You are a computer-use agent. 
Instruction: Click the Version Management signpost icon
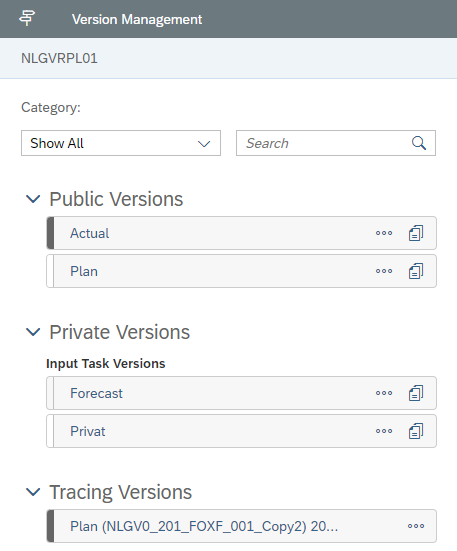(x=27, y=18)
